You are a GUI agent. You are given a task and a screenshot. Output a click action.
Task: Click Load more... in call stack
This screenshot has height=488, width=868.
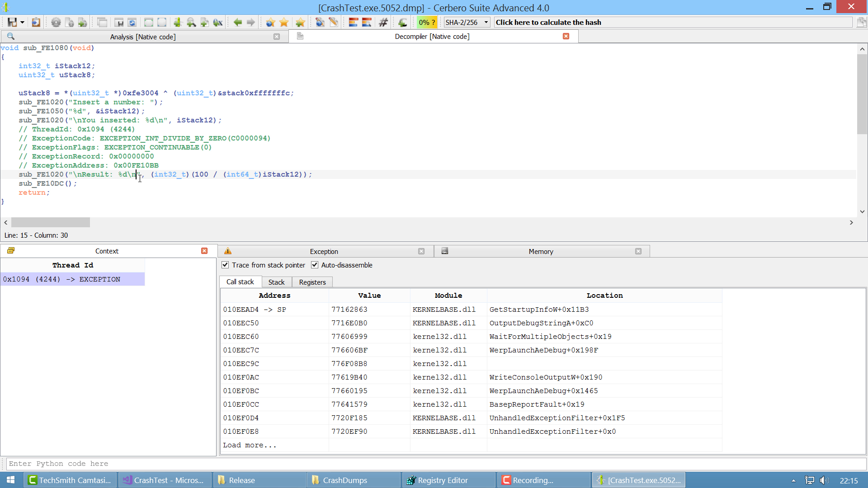point(250,445)
